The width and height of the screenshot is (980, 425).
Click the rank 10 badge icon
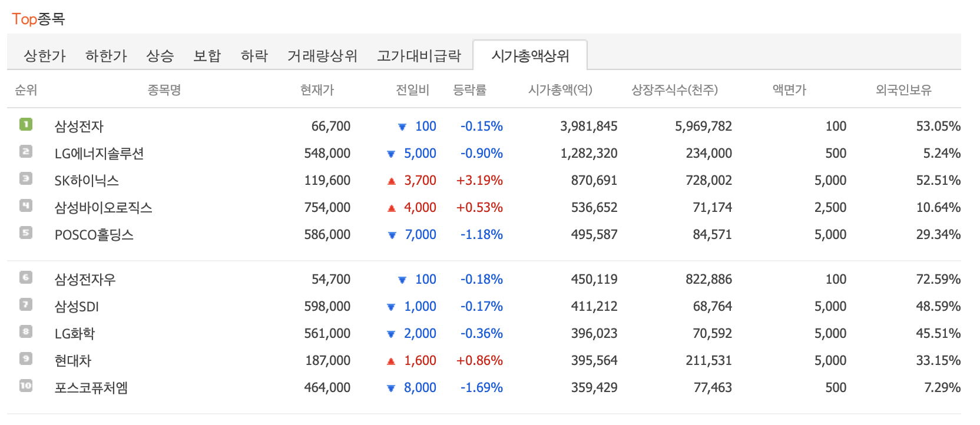tap(26, 386)
